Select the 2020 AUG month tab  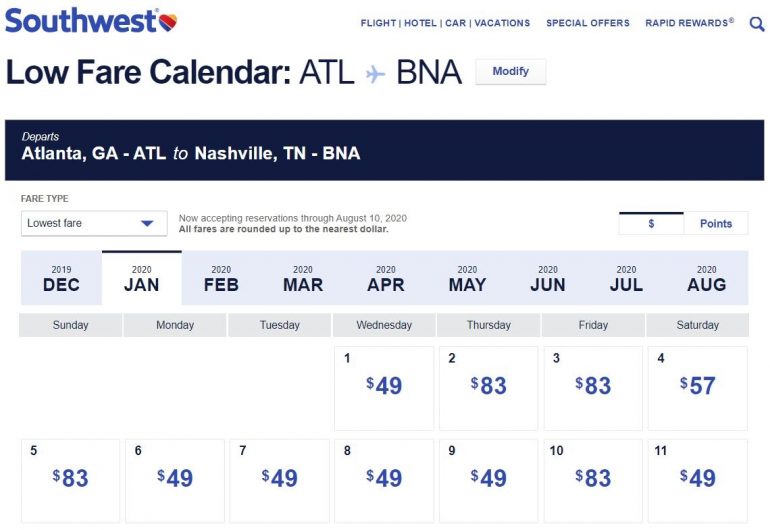point(706,278)
